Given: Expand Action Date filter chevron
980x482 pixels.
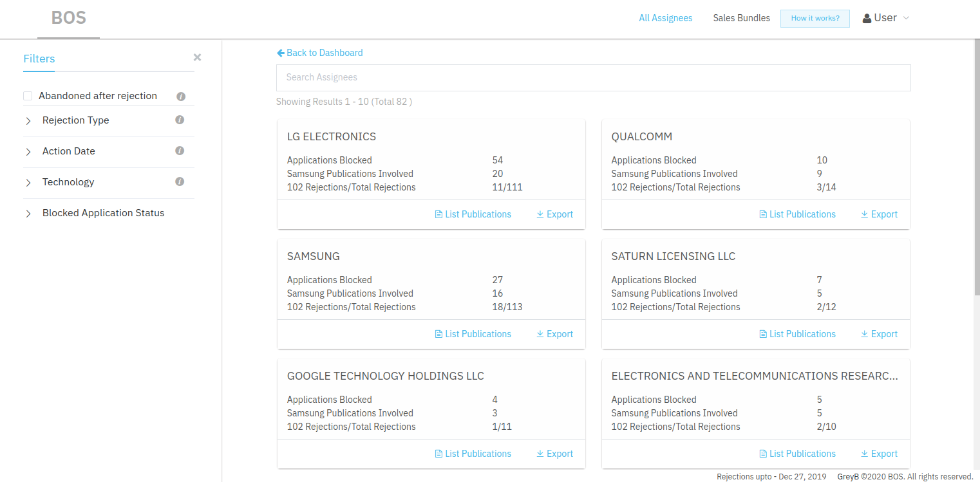Looking at the screenshot, I should (x=28, y=152).
